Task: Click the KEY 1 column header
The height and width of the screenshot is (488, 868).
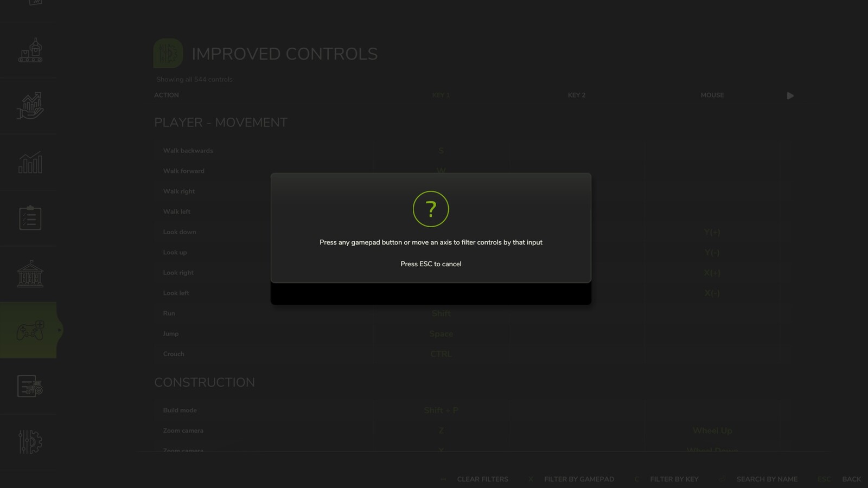Action: pyautogui.click(x=441, y=95)
